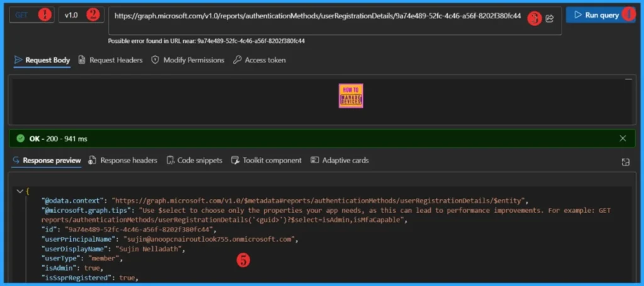Dismiss the OK - 200 status message
This screenshot has width=644, height=286.
tap(623, 139)
